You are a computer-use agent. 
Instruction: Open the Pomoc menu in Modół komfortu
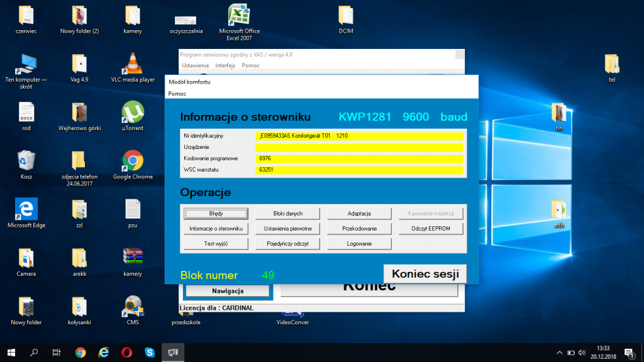tap(177, 94)
